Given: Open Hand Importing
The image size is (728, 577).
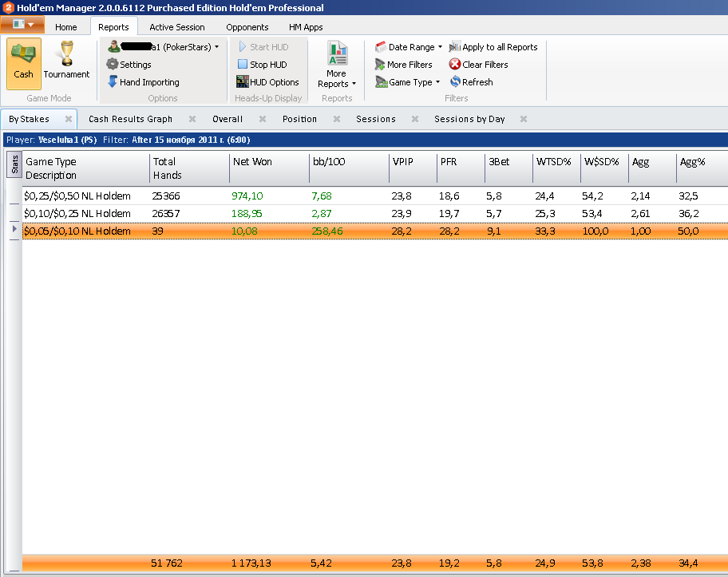Looking at the screenshot, I should [143, 81].
